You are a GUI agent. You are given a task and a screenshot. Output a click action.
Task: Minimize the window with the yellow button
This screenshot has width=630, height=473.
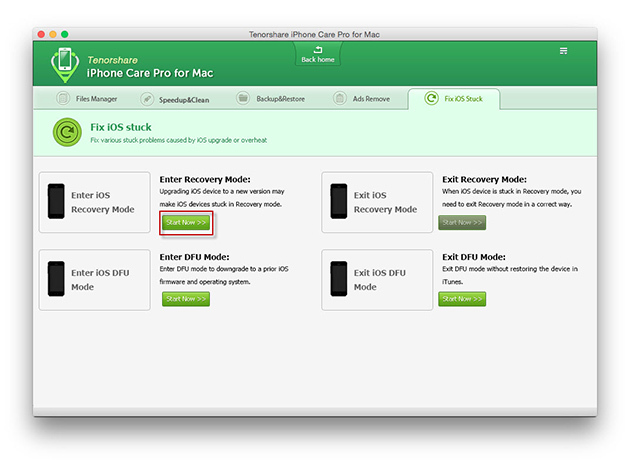53,34
